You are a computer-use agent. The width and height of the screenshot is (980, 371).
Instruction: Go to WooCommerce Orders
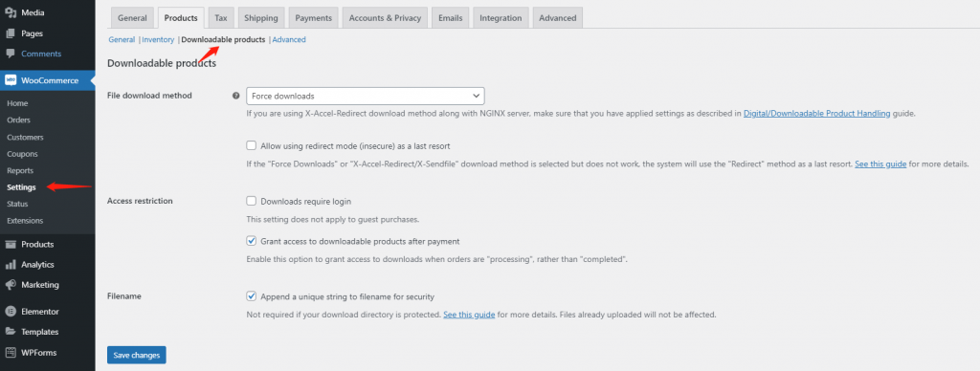pos(19,120)
